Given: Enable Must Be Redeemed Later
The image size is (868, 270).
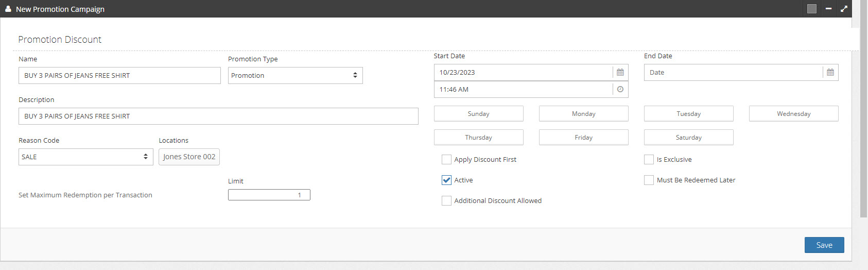Looking at the screenshot, I should click(x=649, y=180).
